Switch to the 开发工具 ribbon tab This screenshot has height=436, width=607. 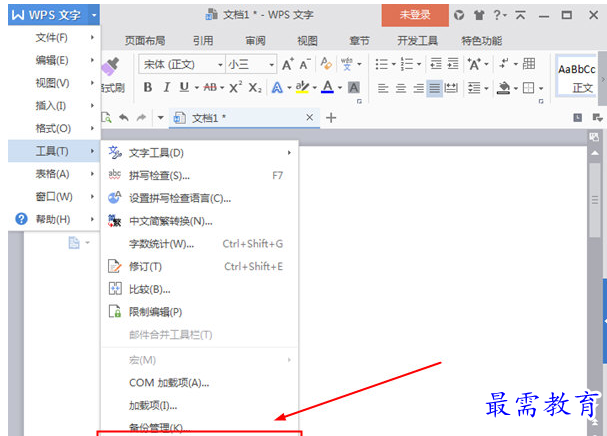click(x=417, y=41)
